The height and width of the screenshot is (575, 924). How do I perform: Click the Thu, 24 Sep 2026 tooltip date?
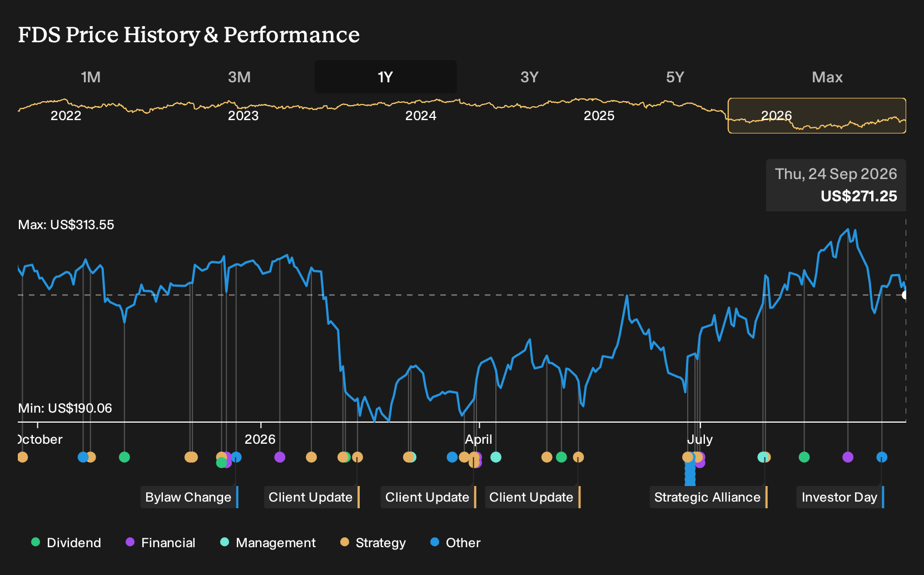click(x=836, y=174)
